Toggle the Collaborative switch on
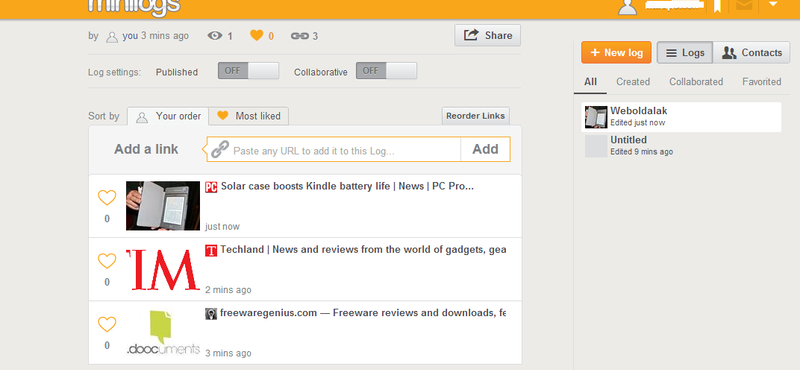Viewport: 800px width, 370px height. click(x=386, y=71)
